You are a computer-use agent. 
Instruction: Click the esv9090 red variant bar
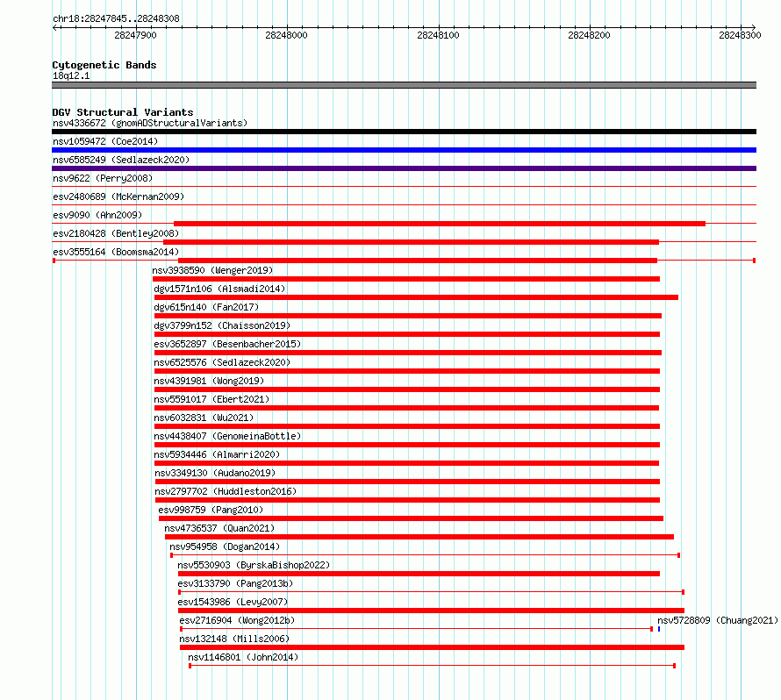click(x=440, y=224)
